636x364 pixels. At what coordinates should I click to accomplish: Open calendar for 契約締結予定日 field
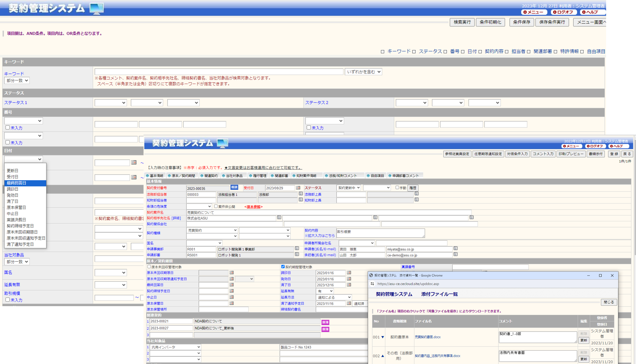(232, 291)
